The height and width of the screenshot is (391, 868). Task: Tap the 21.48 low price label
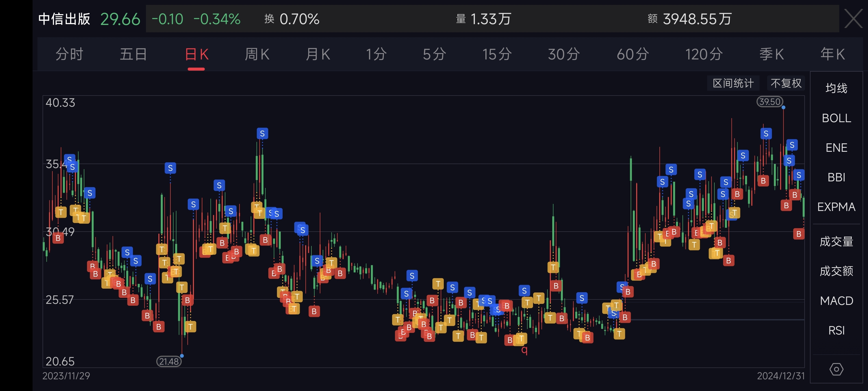click(169, 361)
